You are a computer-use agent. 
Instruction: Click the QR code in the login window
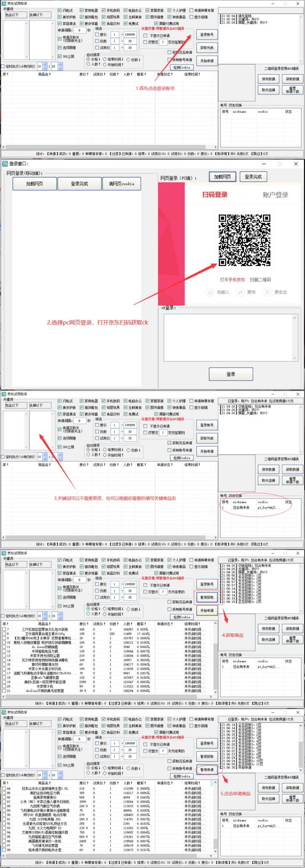pos(245,240)
